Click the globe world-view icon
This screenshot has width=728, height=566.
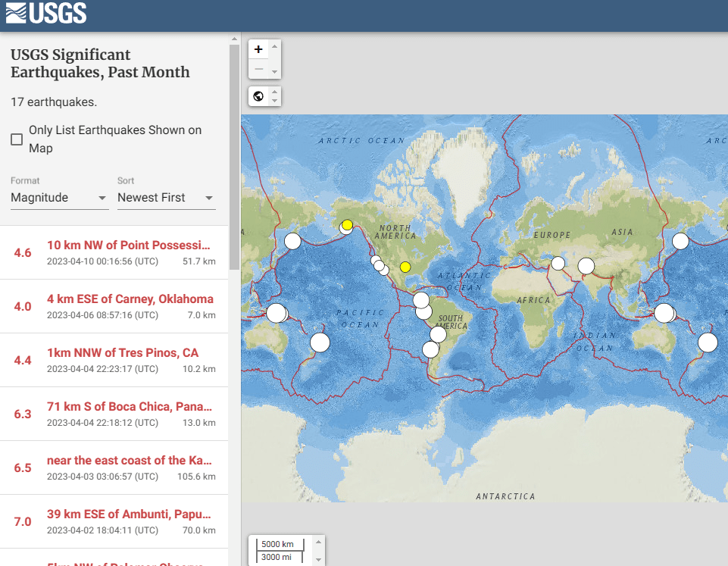coord(258,96)
